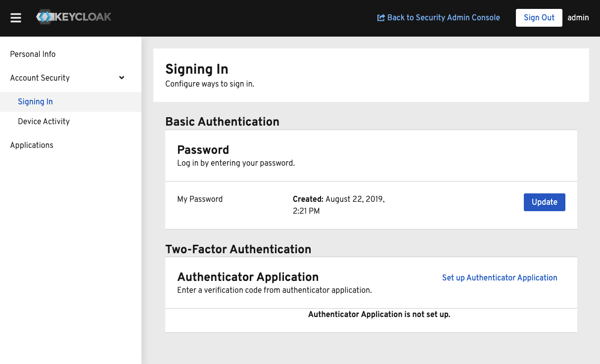This screenshot has width=600, height=364.
Task: Click the Sign Out button
Action: 539,17
